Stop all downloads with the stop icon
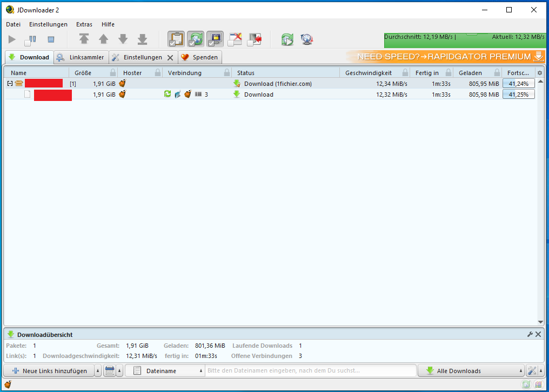The image size is (549, 392). [x=51, y=39]
